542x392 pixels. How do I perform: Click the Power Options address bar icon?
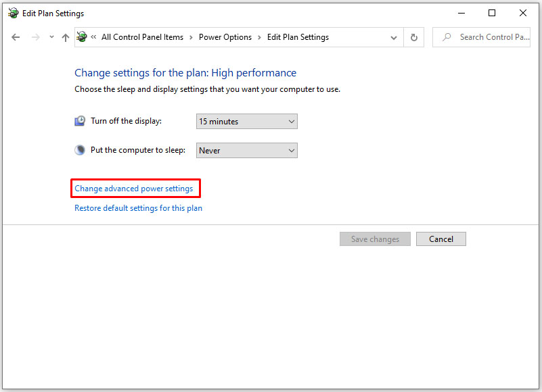click(x=82, y=37)
